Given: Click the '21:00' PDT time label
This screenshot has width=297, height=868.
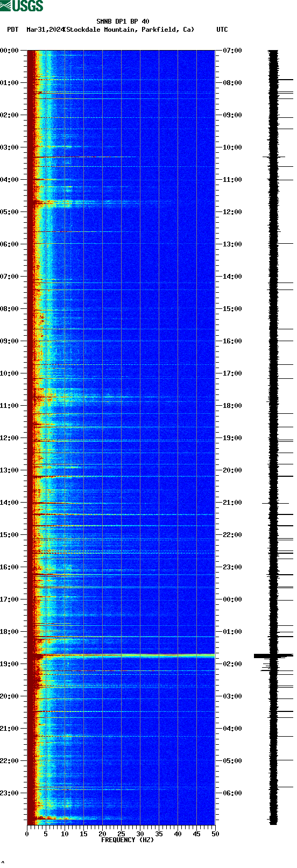Looking at the screenshot, I should [x=9, y=729].
